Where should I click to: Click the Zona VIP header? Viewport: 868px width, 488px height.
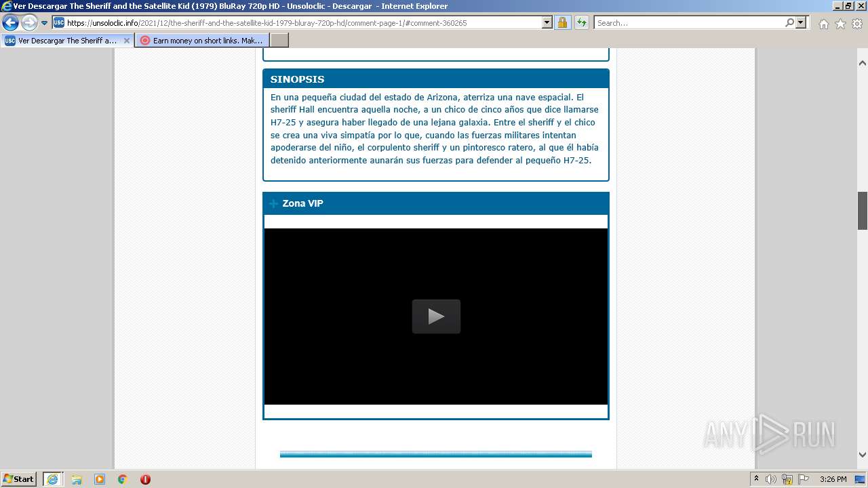coord(436,203)
